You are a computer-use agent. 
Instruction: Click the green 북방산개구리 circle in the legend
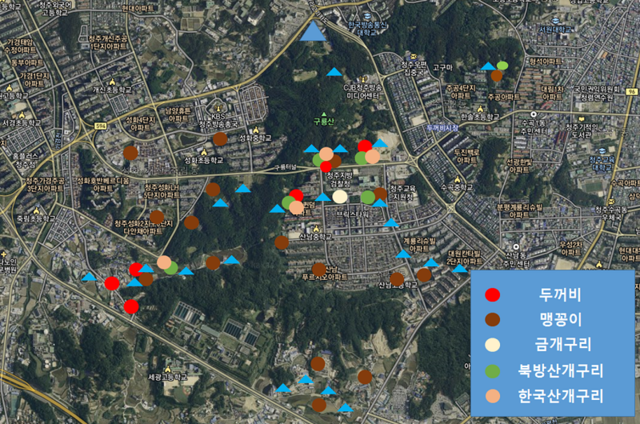tap(492, 370)
